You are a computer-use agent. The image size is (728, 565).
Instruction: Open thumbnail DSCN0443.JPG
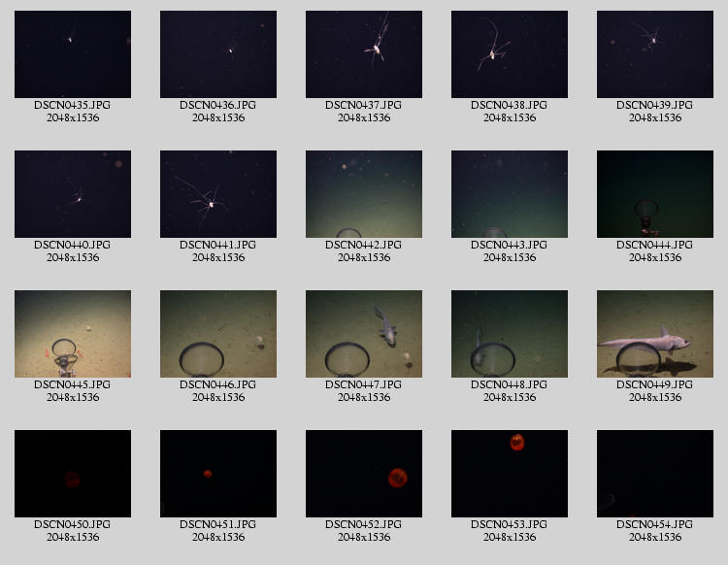click(x=510, y=194)
